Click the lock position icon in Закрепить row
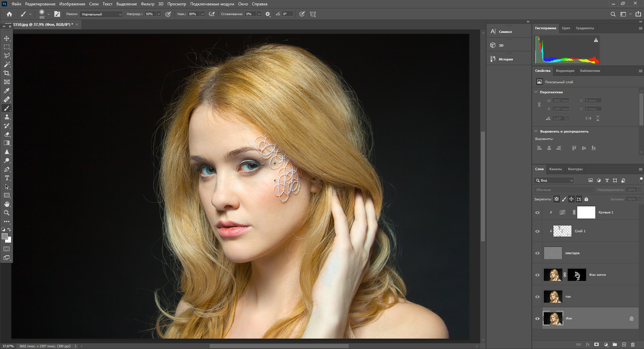Screen dimensions: 644x349 (x=571, y=199)
